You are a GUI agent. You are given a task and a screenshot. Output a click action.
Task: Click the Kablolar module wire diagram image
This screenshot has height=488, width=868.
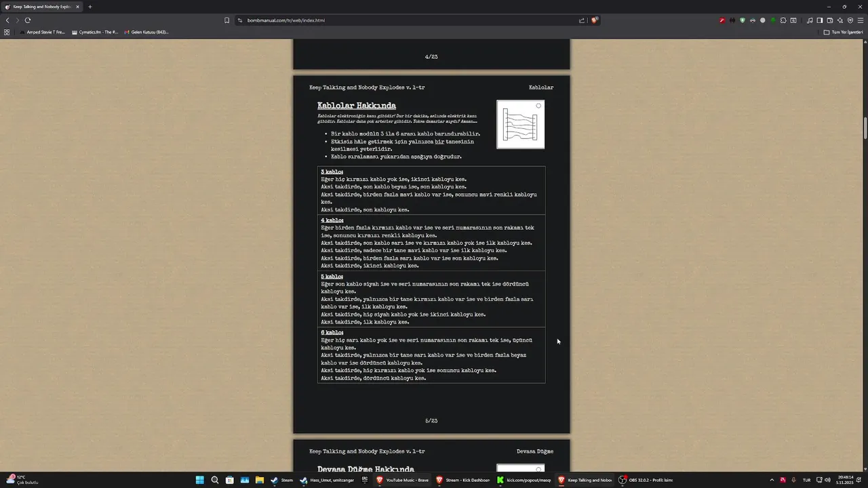point(520,124)
